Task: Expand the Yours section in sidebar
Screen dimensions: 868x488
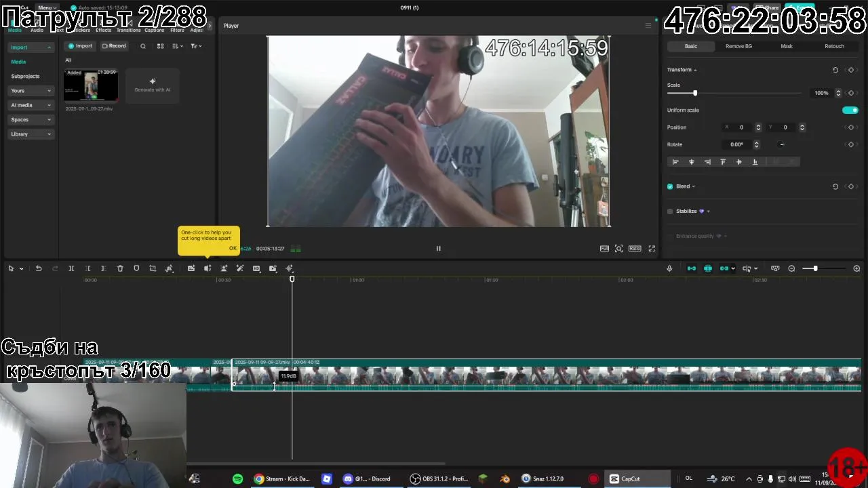Action: coord(31,91)
